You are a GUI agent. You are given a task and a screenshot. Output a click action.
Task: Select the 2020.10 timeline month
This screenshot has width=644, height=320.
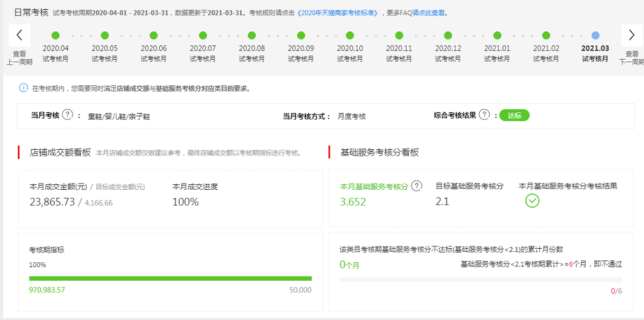[x=350, y=36]
